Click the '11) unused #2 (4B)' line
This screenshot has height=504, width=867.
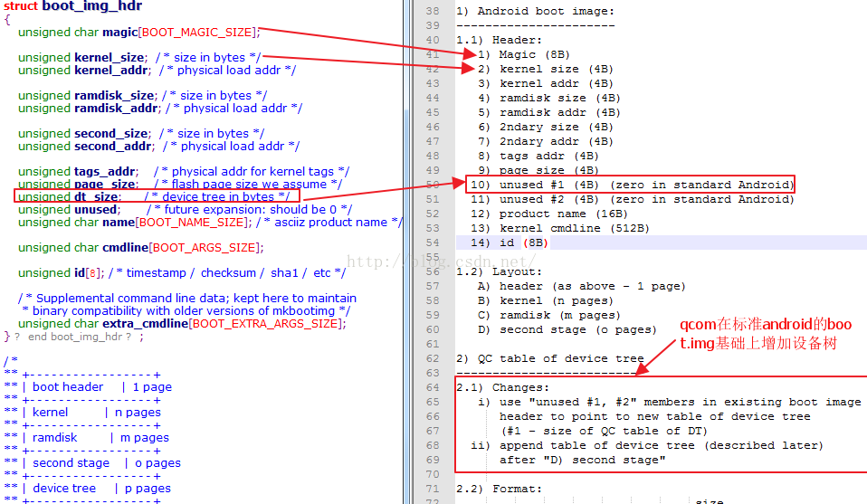(x=632, y=199)
